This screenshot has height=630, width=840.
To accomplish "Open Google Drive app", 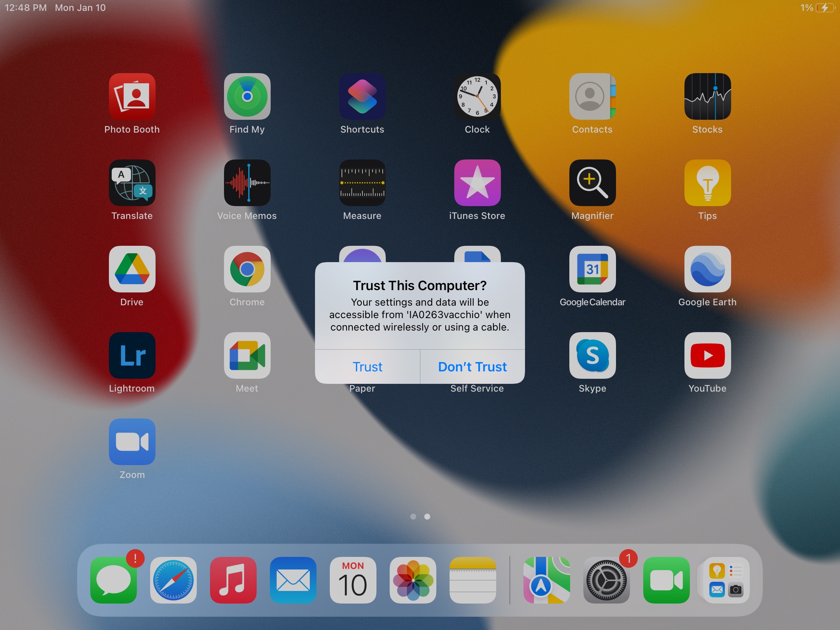I will coord(132,269).
